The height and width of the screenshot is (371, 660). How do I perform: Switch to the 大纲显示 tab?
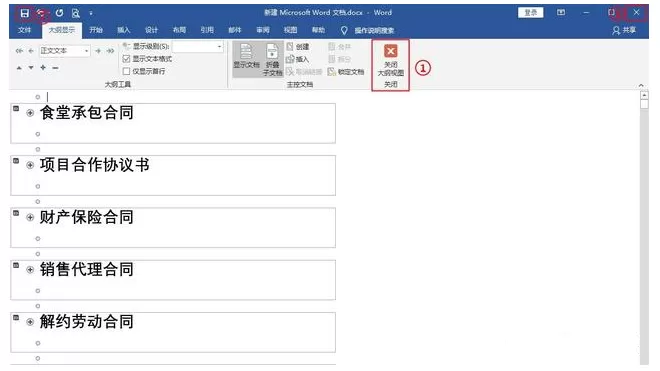click(61, 30)
